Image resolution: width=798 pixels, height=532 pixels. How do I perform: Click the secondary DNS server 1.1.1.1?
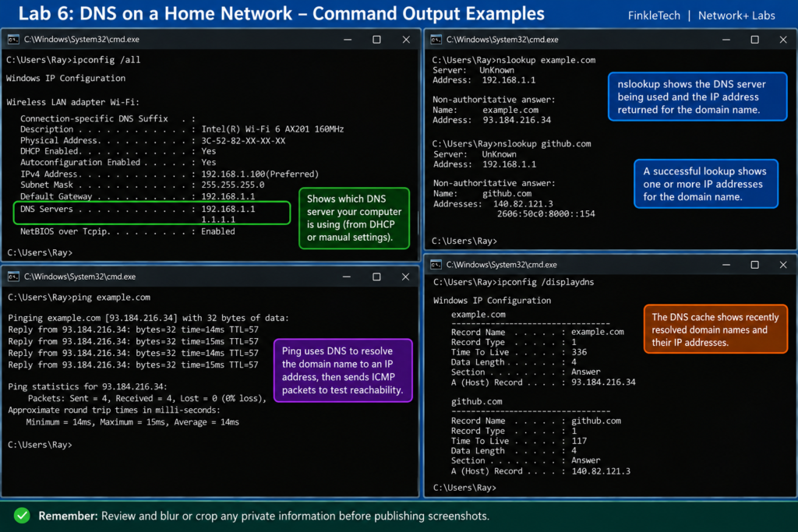[x=218, y=219]
